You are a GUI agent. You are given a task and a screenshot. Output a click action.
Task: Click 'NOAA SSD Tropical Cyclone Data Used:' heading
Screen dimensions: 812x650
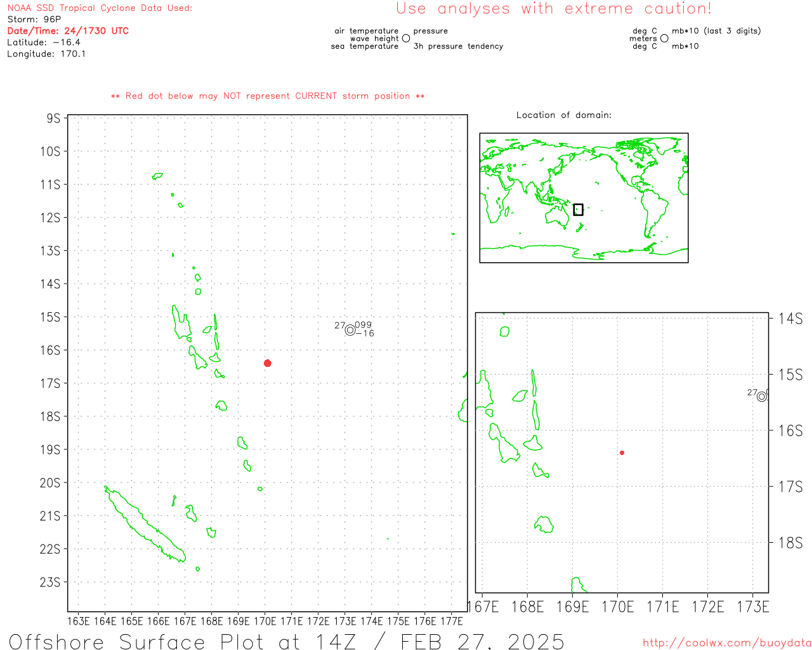pos(100,8)
